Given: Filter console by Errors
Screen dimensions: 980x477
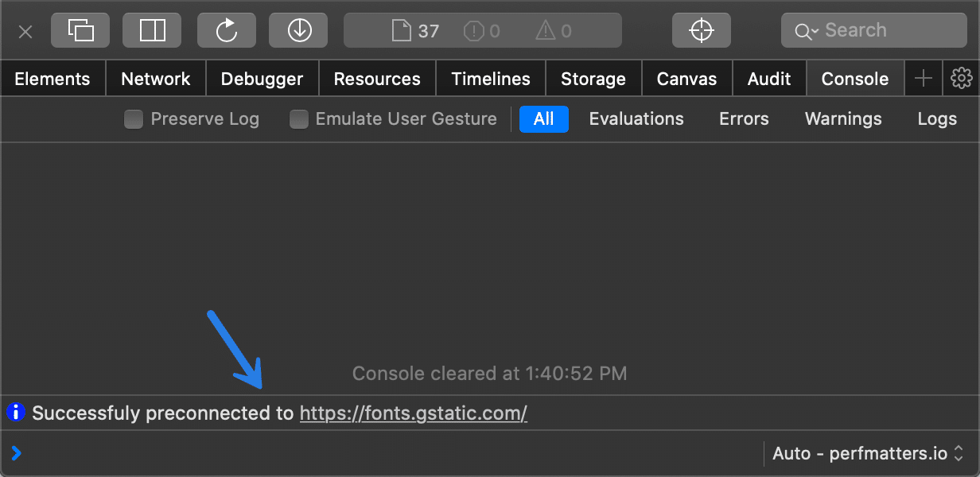Looking at the screenshot, I should [x=744, y=119].
